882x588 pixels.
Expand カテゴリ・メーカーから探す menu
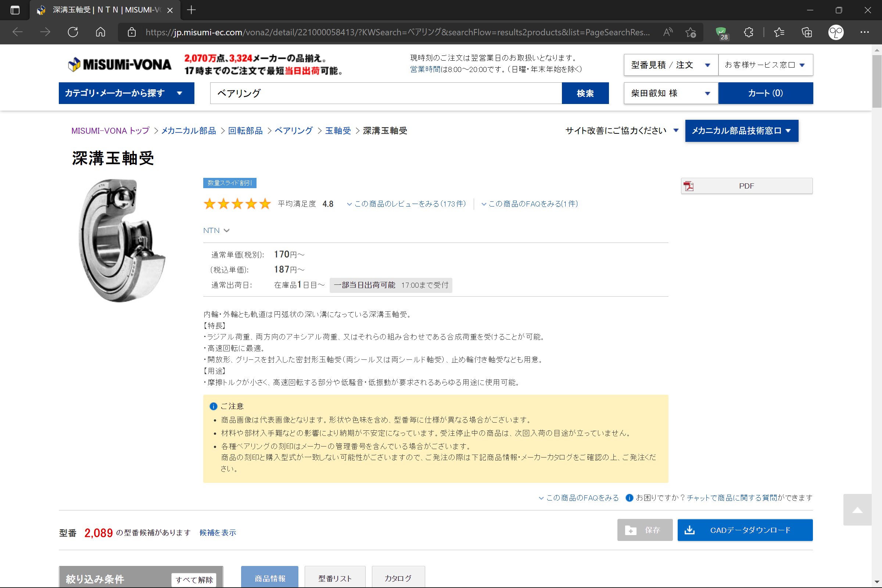(x=126, y=93)
